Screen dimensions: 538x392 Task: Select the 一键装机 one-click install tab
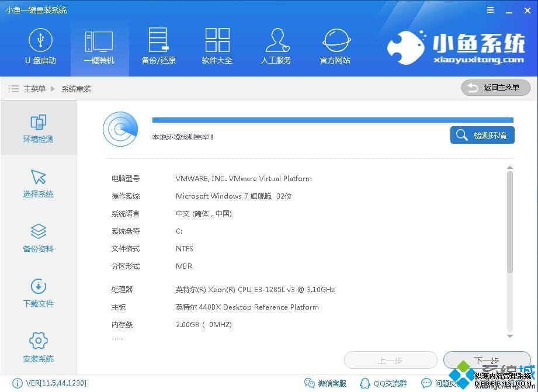[x=99, y=46]
